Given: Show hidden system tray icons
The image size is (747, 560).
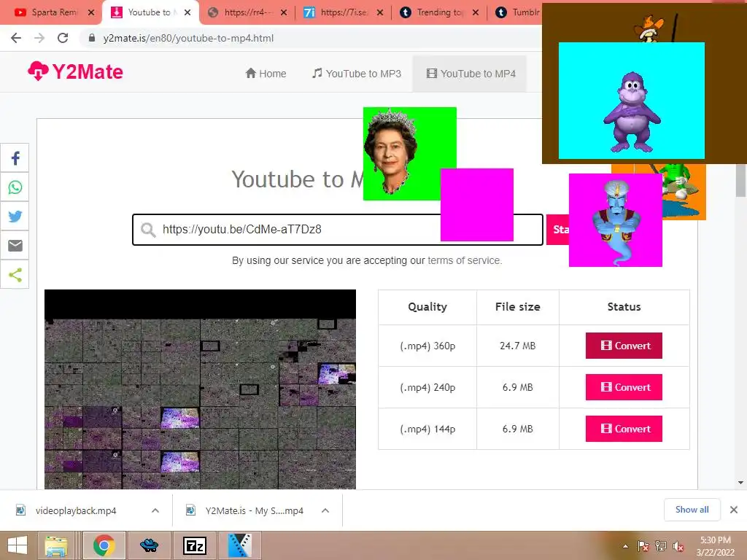Looking at the screenshot, I should (625, 546).
